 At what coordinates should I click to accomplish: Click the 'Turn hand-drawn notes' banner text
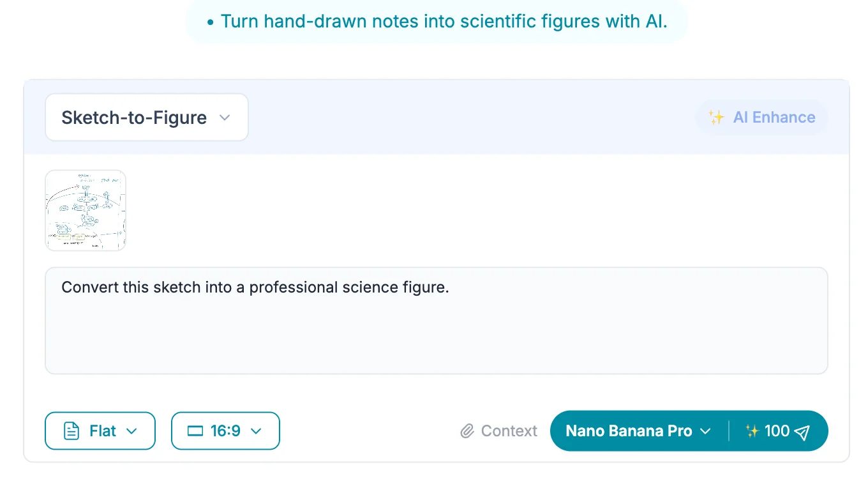[444, 22]
